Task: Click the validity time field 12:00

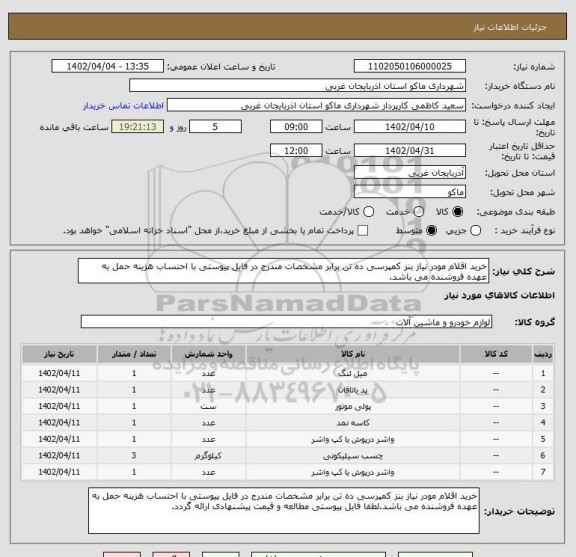Action: tap(296, 151)
